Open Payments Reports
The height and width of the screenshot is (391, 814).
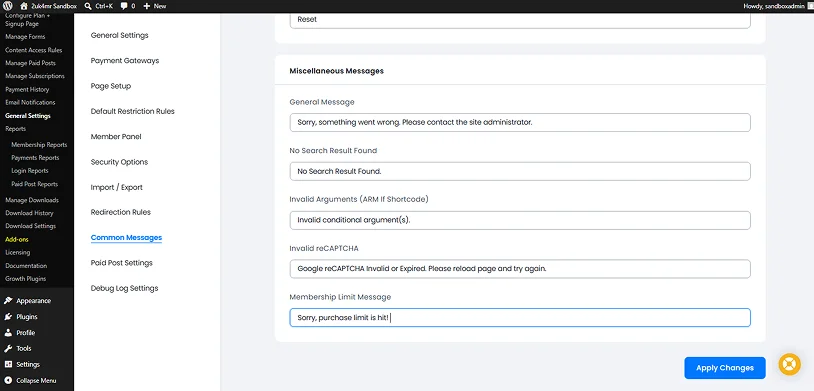(x=35, y=158)
